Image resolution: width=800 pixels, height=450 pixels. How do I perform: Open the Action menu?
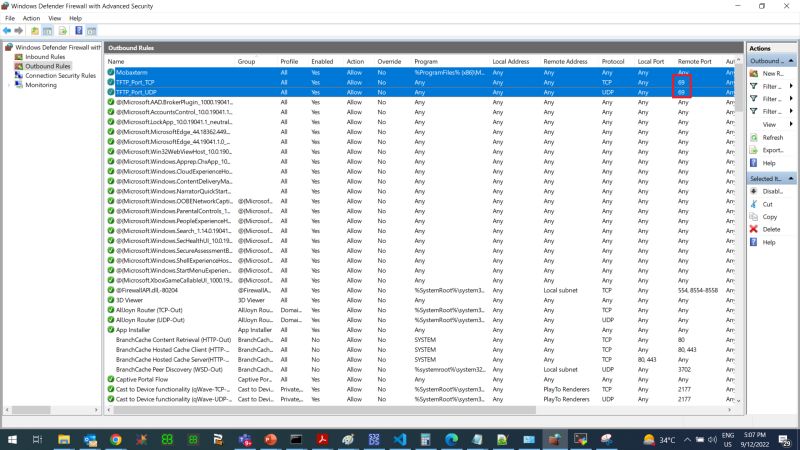(31, 18)
